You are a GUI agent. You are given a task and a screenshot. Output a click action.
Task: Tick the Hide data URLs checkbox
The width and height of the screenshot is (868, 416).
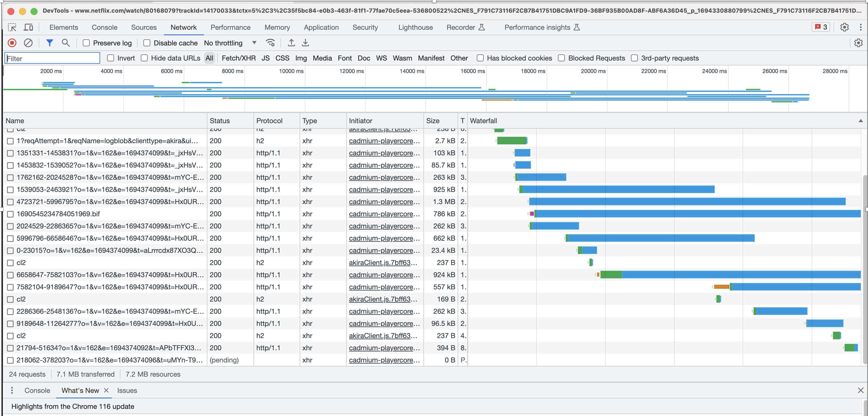click(144, 58)
